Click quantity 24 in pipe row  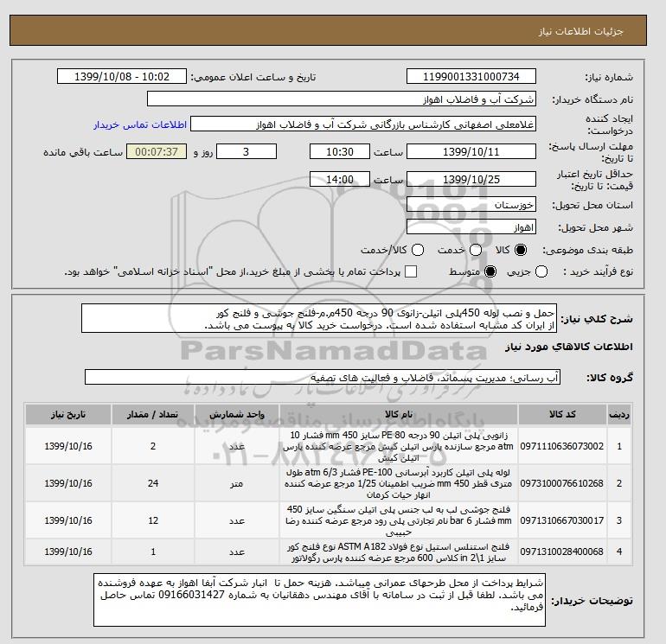point(153,483)
